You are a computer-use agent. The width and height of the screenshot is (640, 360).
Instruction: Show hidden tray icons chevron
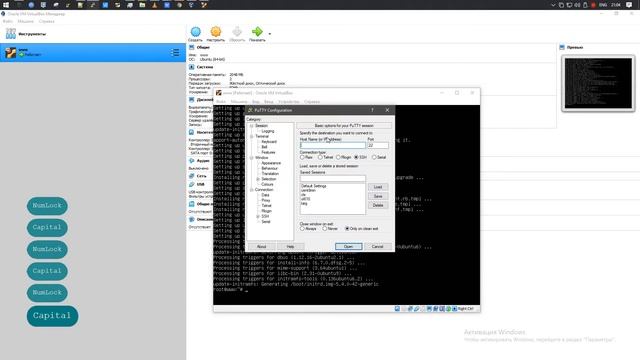point(553,5)
